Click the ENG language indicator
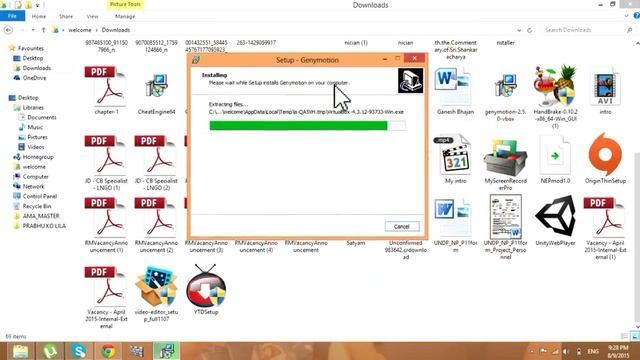This screenshot has width=640, height=360. (x=593, y=351)
